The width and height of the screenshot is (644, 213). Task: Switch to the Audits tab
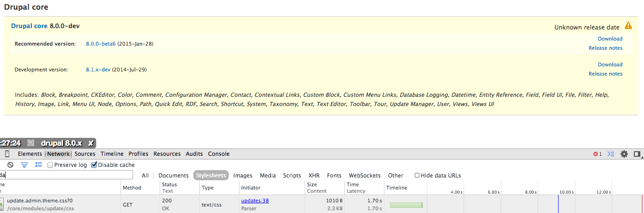point(194,154)
